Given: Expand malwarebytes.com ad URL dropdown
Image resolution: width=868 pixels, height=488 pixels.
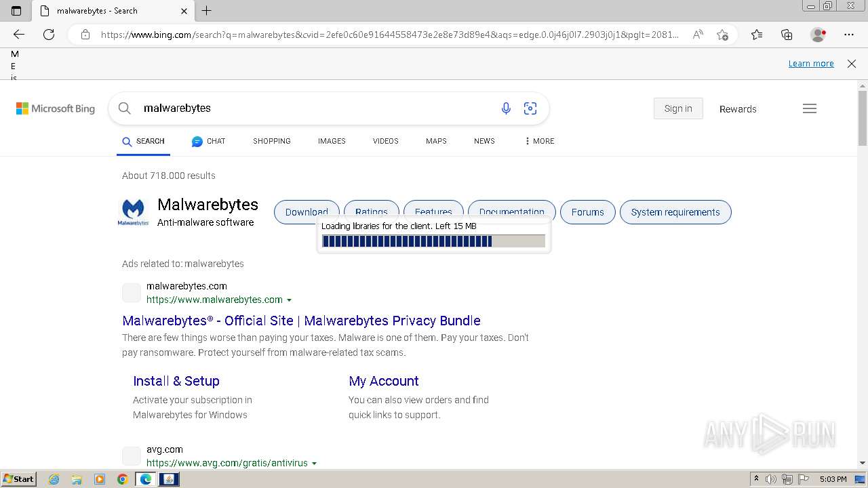Looking at the screenshot, I should (290, 300).
